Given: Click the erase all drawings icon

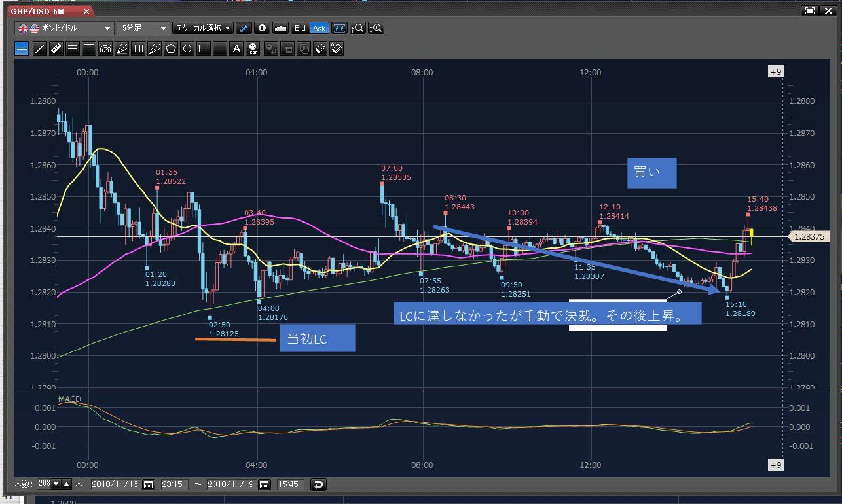Looking at the screenshot, I should pyautogui.click(x=337, y=48).
